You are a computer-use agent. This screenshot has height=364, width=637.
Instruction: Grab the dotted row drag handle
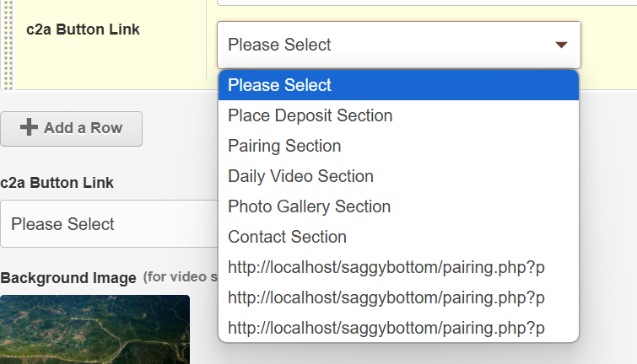pos(8,45)
